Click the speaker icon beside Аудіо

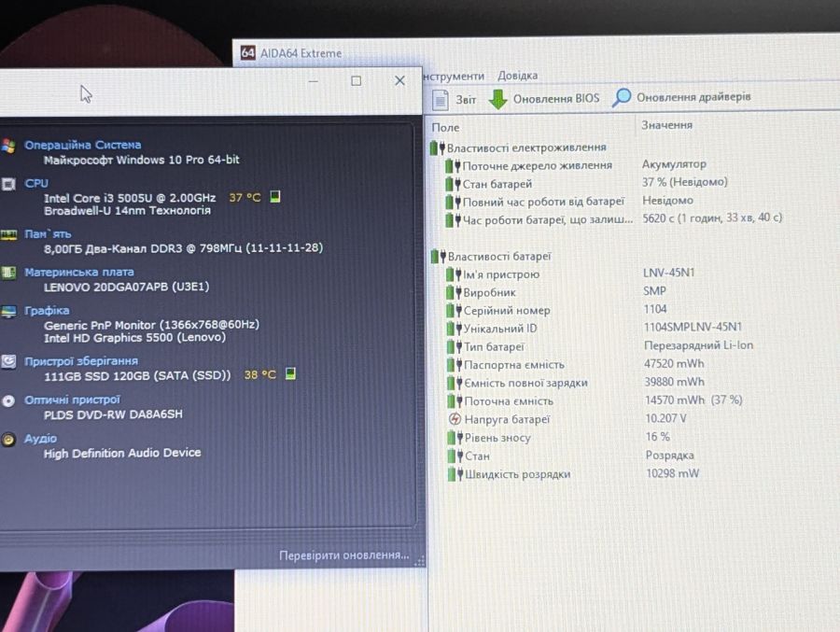tap(8, 440)
